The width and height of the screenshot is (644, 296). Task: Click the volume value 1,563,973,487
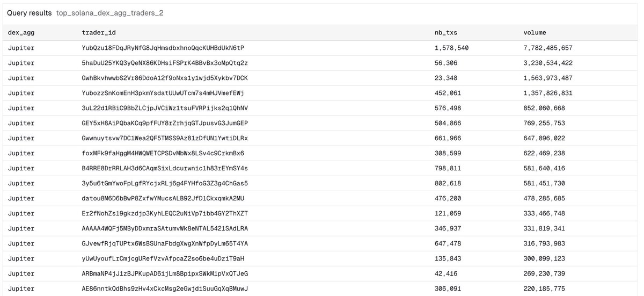[548, 78]
